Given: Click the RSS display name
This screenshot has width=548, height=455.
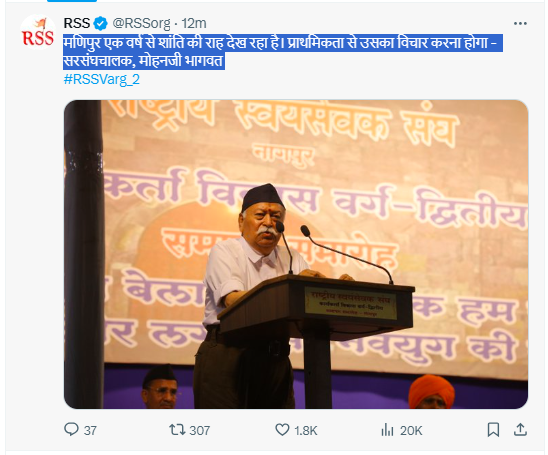Looking at the screenshot, I should pyautogui.click(x=77, y=23).
